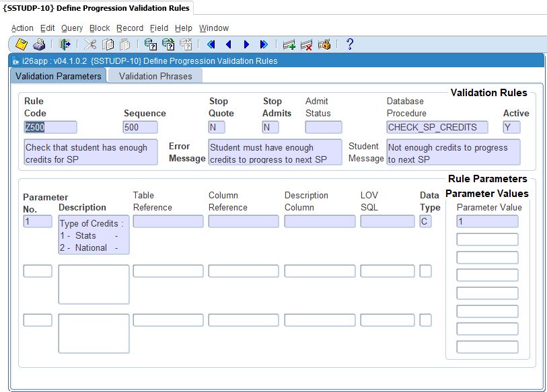Navigate to the last record
This screenshot has width=547, height=392.
click(x=262, y=45)
